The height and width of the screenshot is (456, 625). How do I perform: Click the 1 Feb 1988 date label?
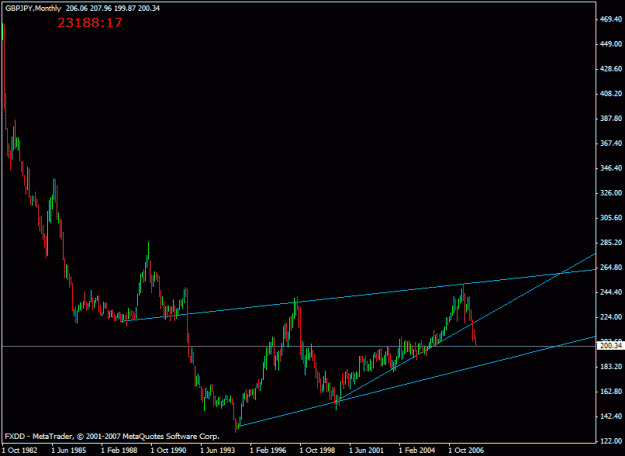[x=118, y=450]
